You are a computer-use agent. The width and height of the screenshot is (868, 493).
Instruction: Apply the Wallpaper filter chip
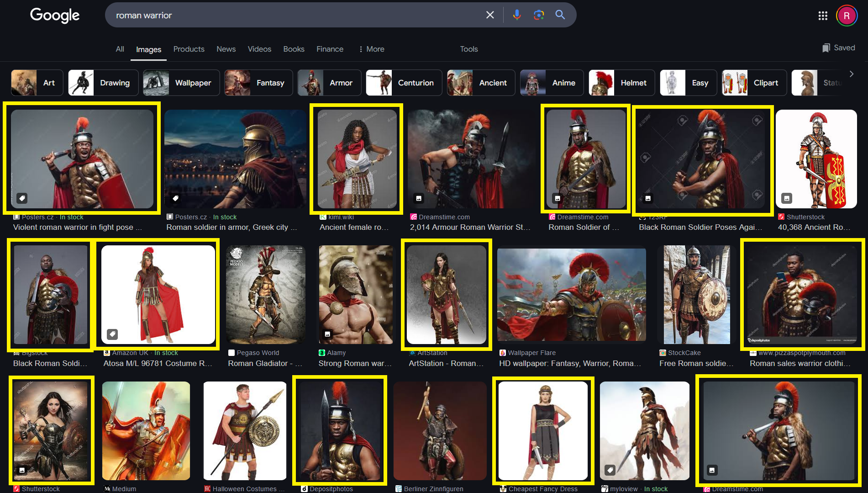click(181, 83)
